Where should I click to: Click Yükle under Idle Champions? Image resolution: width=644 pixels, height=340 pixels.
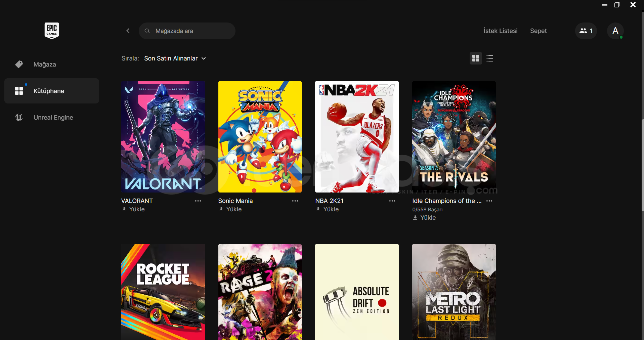(x=425, y=218)
